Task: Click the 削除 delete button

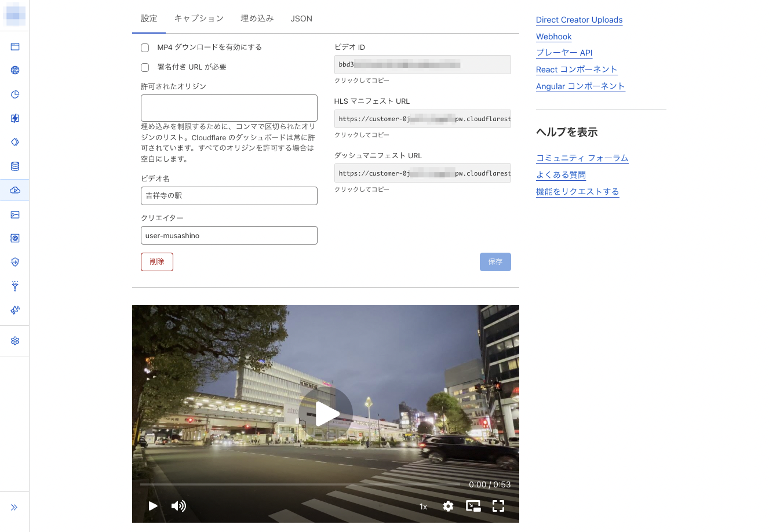Action: point(156,261)
